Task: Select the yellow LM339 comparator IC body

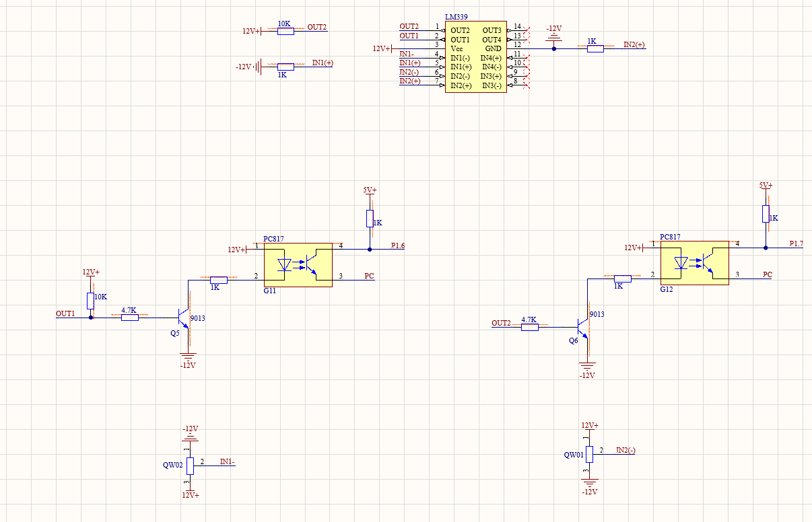Action: [475, 57]
